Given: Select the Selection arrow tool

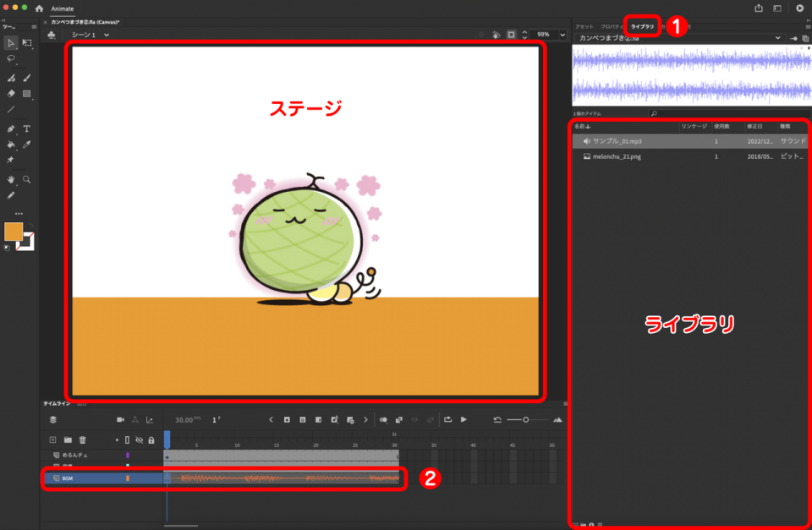Looking at the screenshot, I should coord(11,43).
